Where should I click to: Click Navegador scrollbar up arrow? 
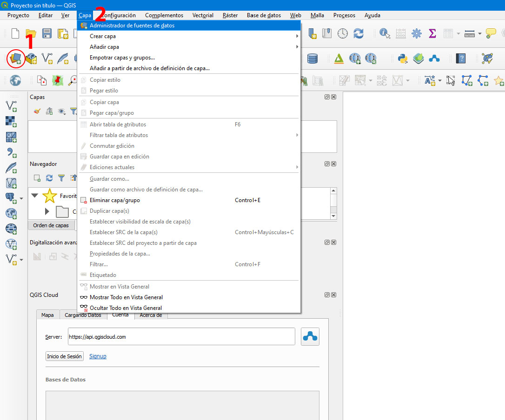coord(334,190)
